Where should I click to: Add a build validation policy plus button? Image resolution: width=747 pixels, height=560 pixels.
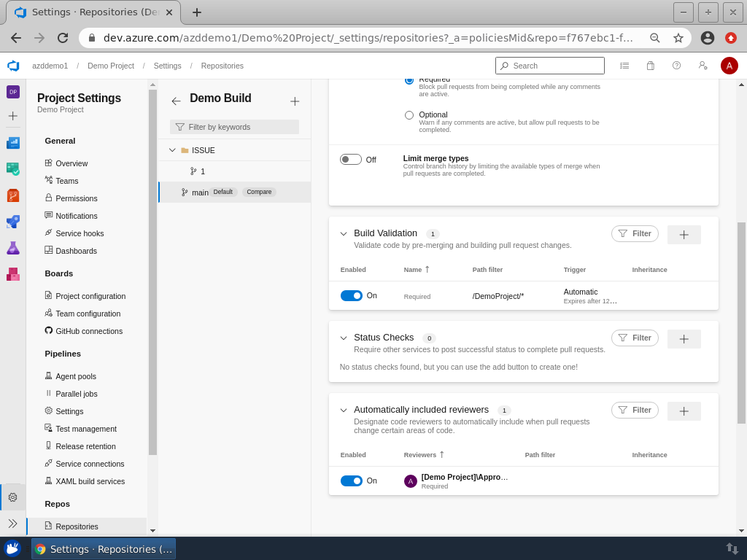click(x=684, y=234)
